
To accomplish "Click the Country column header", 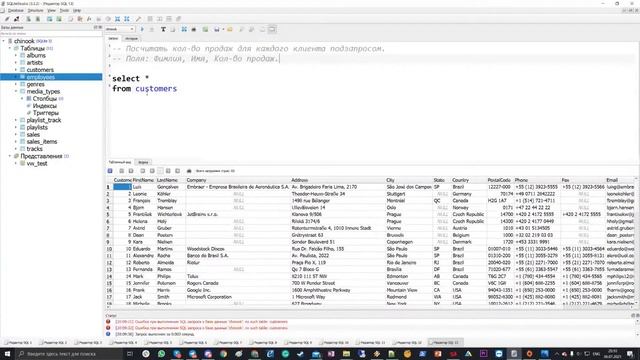I will coord(469,180).
